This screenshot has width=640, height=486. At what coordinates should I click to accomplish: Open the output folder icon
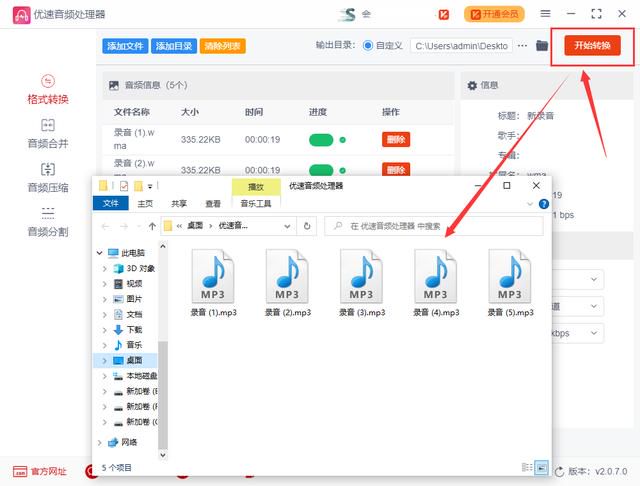pos(542,45)
